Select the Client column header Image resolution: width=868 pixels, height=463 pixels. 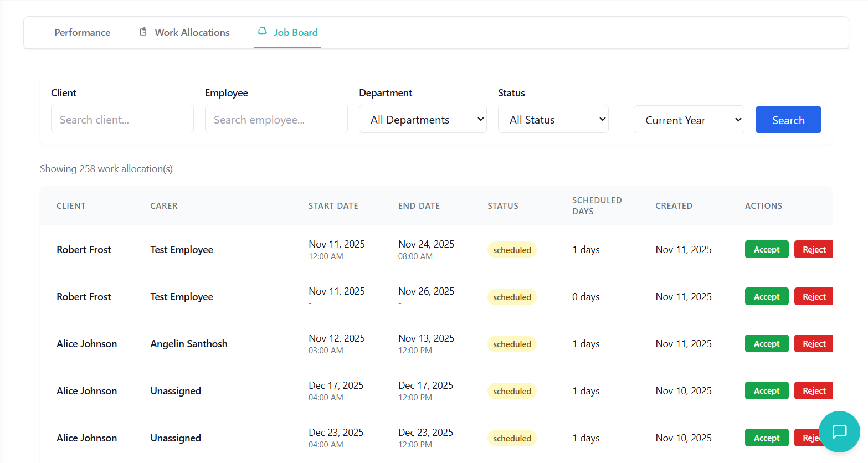pos(71,206)
